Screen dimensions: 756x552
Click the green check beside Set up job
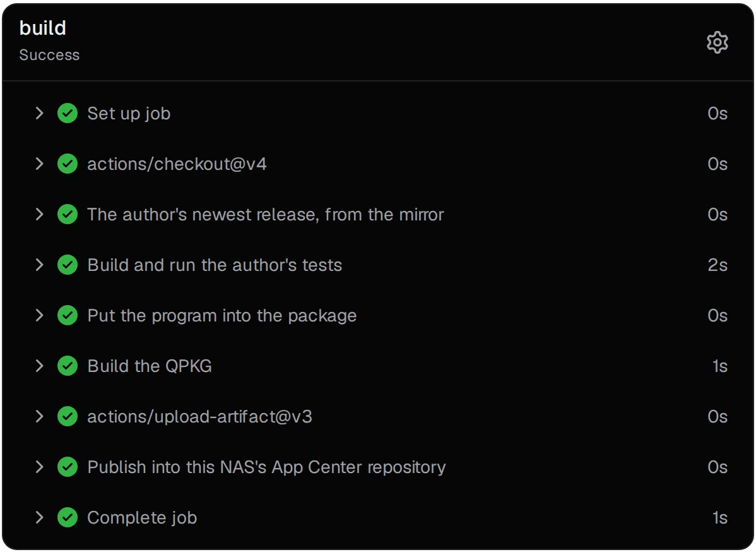coord(68,114)
